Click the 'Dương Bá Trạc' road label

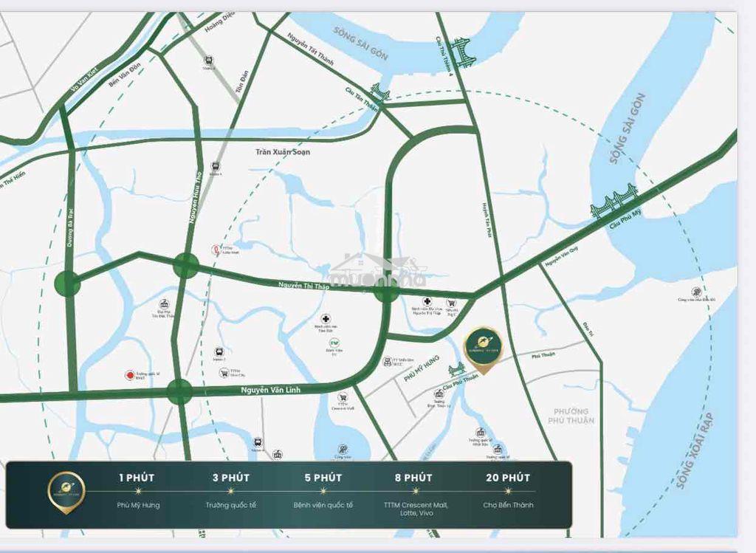point(70,228)
